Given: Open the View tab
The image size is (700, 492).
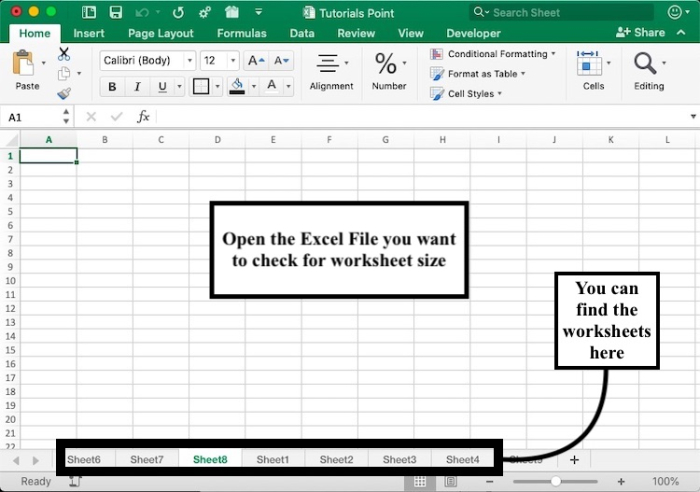Looking at the screenshot, I should coord(410,33).
